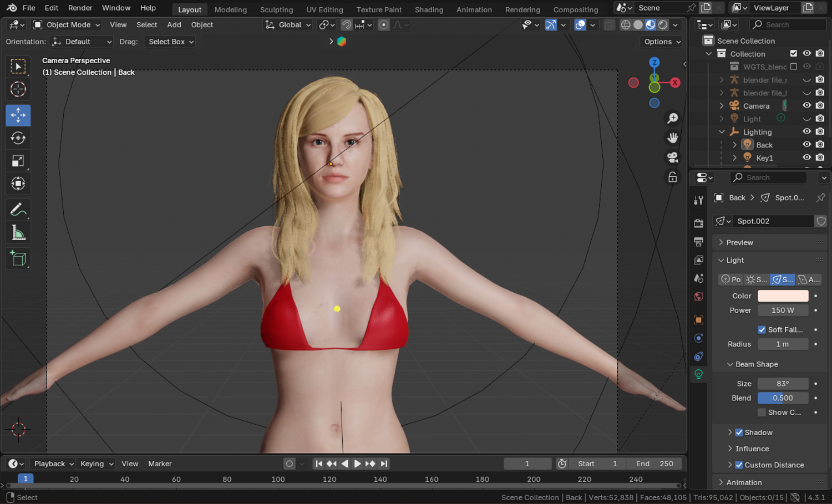The width and height of the screenshot is (832, 504).
Task: Toggle the camera view icon
Action: click(672, 157)
